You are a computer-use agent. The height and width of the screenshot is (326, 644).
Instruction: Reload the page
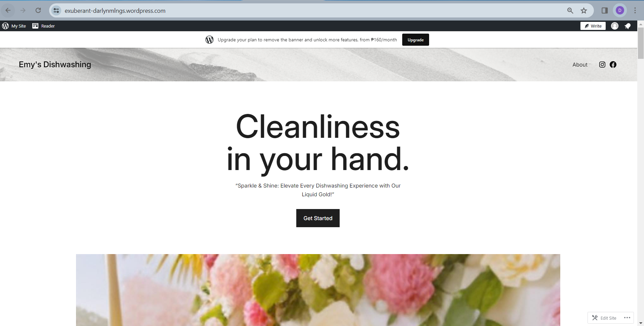[x=38, y=10]
